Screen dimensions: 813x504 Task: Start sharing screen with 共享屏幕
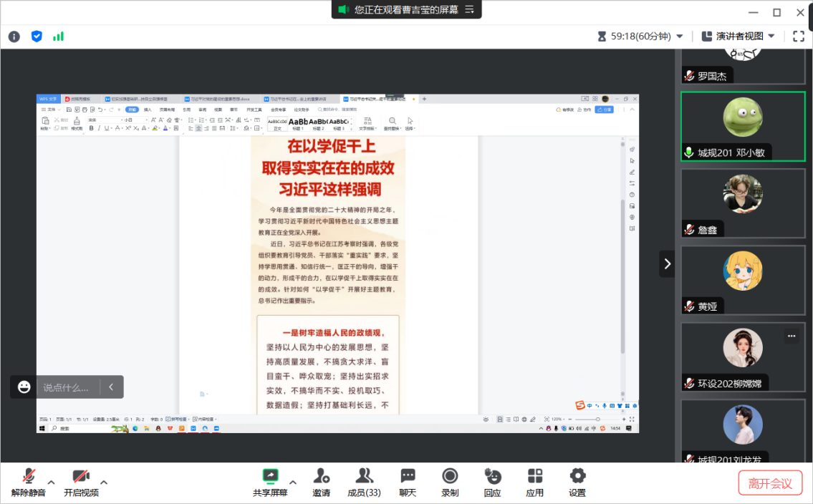[x=270, y=482]
